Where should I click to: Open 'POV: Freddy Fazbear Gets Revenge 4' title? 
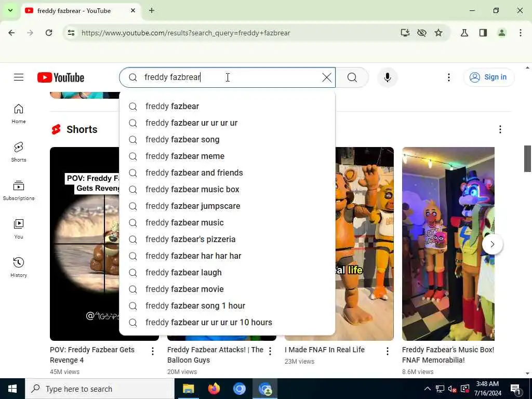[x=92, y=355]
